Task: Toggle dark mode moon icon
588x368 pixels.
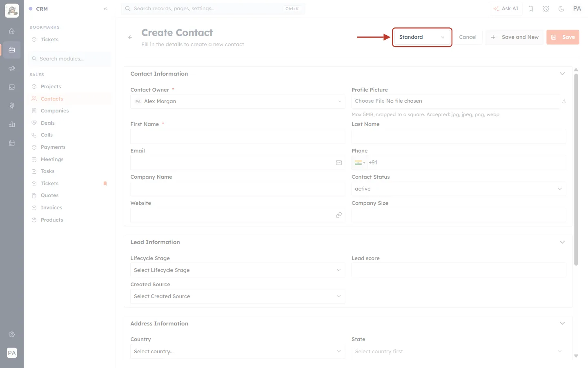Action: coord(561,9)
